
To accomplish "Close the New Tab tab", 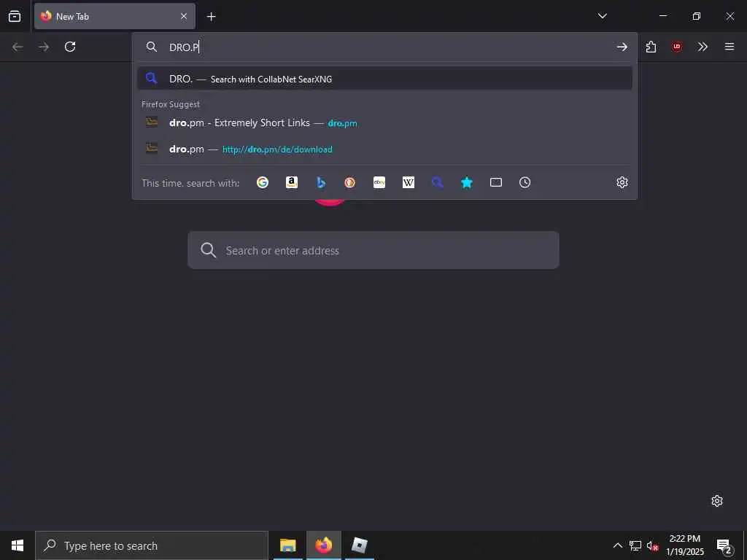I will click(x=184, y=16).
